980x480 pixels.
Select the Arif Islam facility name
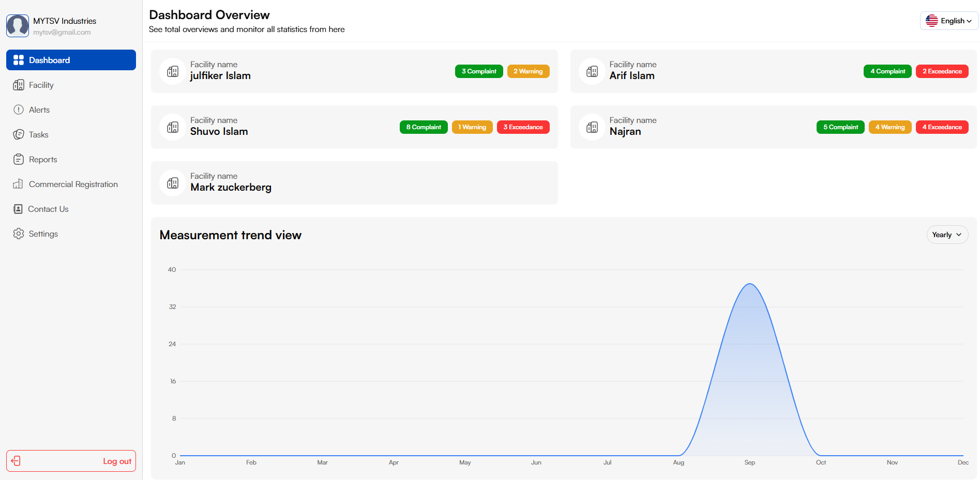[x=632, y=75]
